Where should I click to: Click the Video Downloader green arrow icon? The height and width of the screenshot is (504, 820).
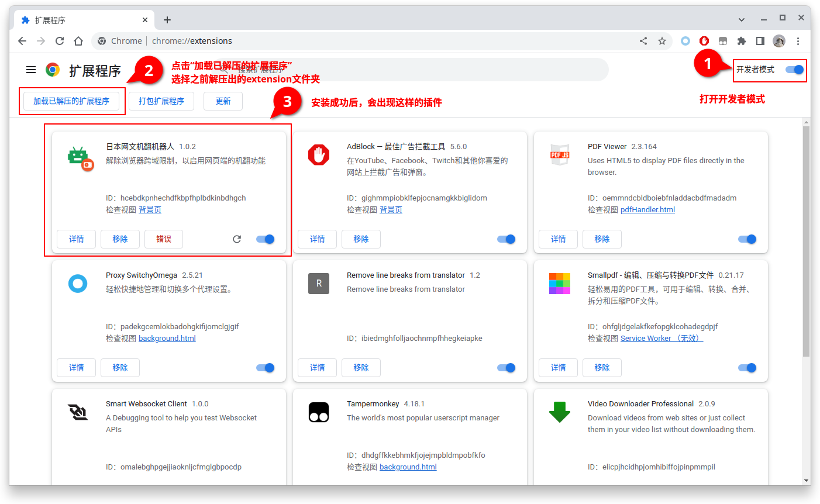560,412
